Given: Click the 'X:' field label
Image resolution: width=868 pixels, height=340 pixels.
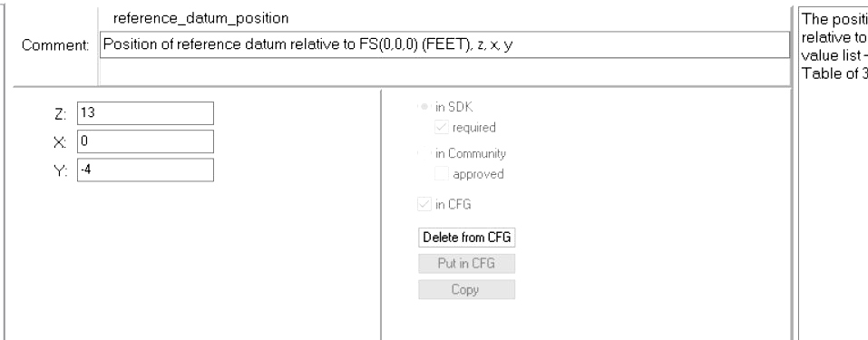Looking at the screenshot, I should (61, 142).
